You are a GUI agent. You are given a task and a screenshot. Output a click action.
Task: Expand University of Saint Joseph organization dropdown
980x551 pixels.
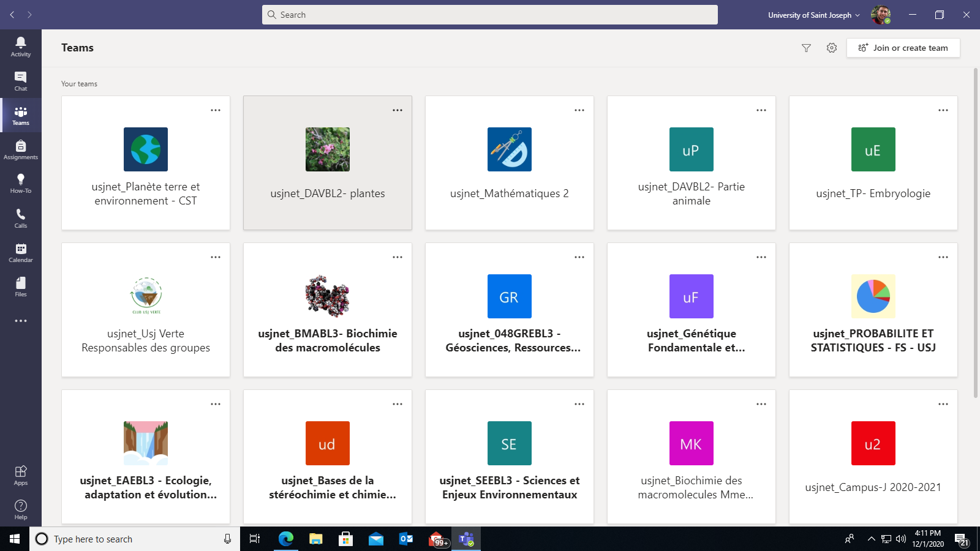[814, 15]
